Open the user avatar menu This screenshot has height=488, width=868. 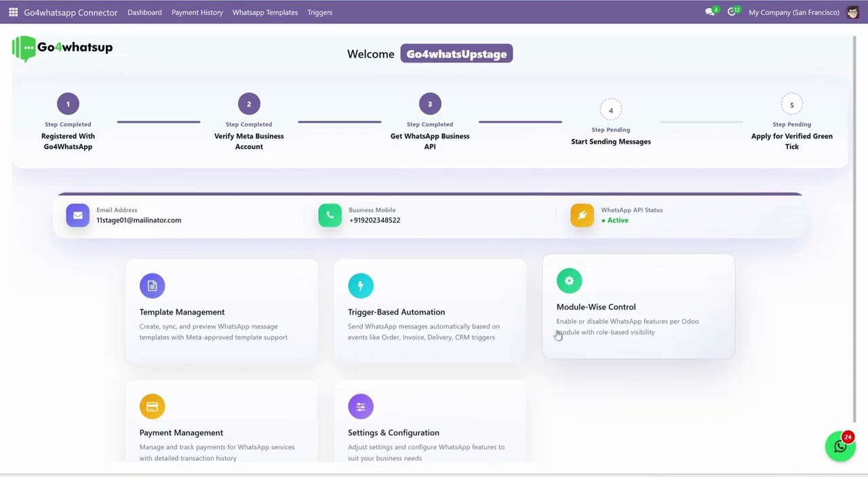pos(852,12)
